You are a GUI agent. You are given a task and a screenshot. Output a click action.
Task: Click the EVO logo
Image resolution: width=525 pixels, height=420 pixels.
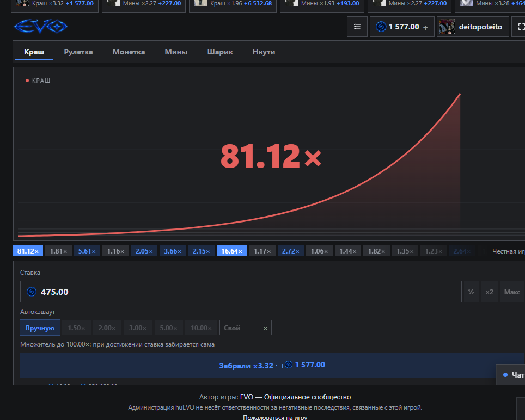40,27
